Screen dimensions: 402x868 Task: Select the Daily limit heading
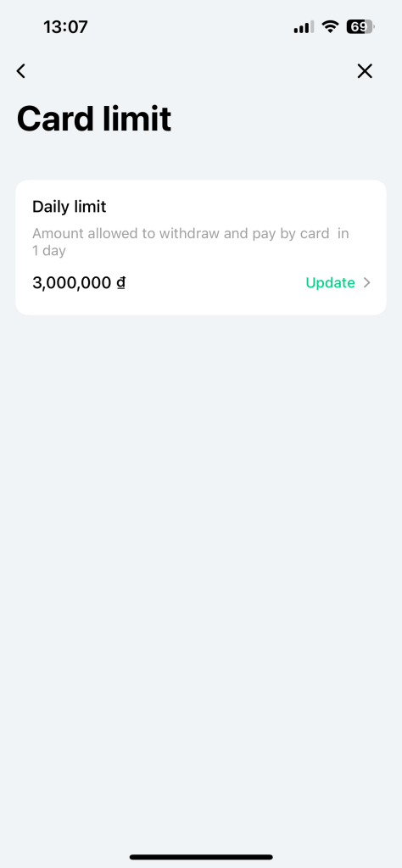[70, 207]
